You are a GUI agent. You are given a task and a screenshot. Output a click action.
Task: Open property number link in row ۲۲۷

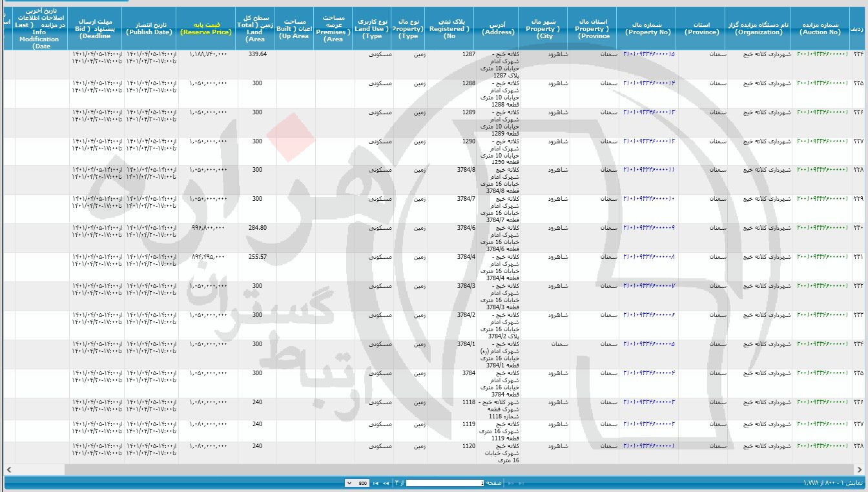tap(649, 141)
